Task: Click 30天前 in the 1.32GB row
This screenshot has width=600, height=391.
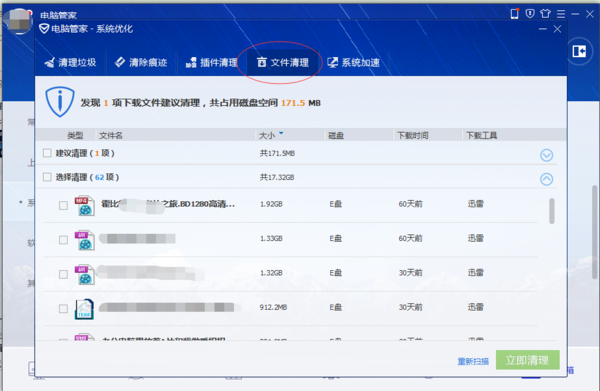Action: pos(411,273)
